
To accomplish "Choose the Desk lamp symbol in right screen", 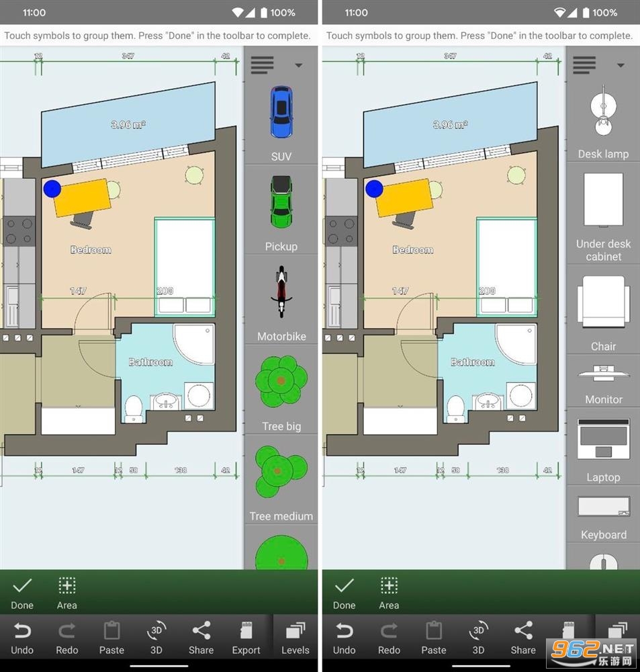I will tap(603, 110).
